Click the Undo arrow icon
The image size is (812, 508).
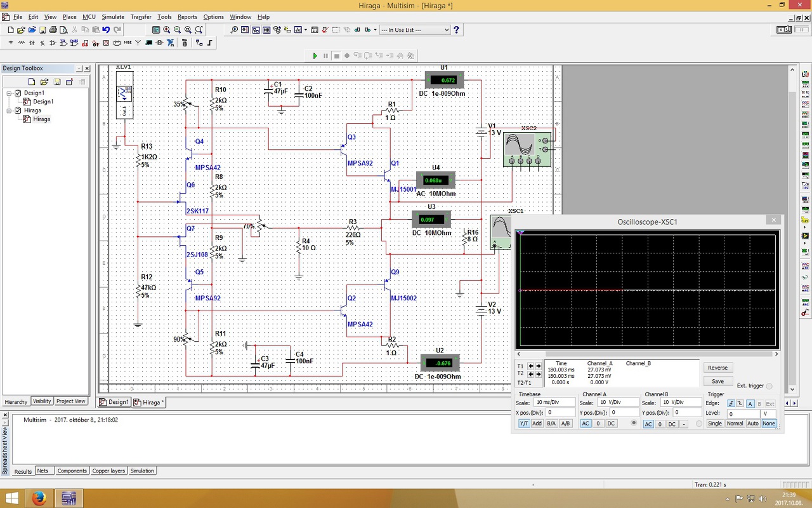coord(106,30)
